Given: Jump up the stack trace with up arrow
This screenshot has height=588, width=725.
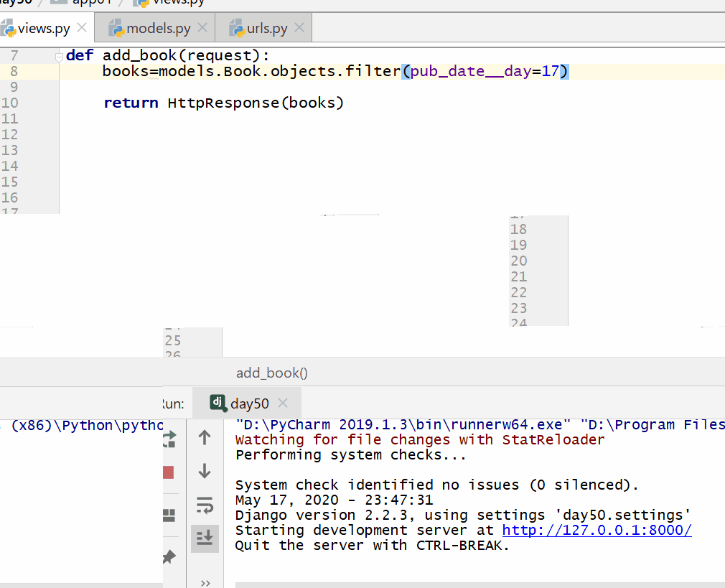Looking at the screenshot, I should (x=205, y=437).
